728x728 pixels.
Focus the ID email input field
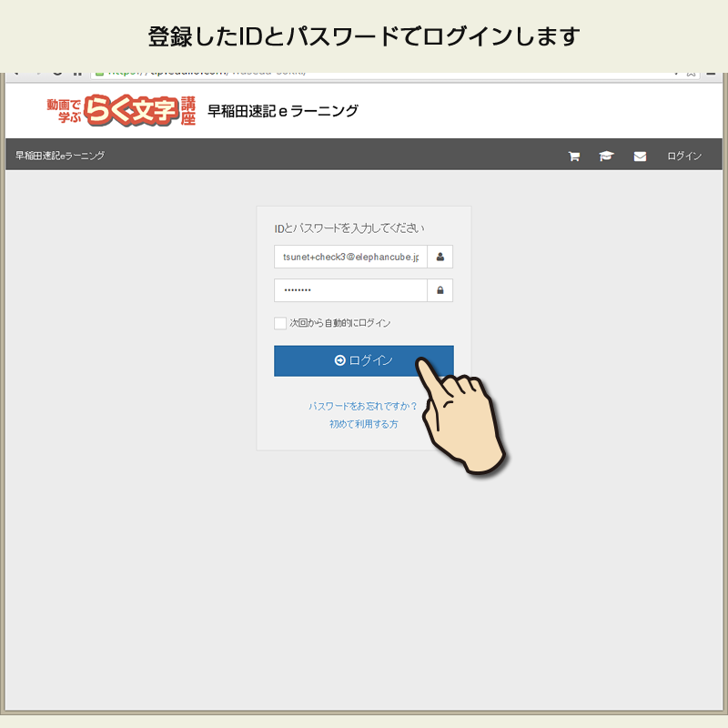(x=350, y=257)
